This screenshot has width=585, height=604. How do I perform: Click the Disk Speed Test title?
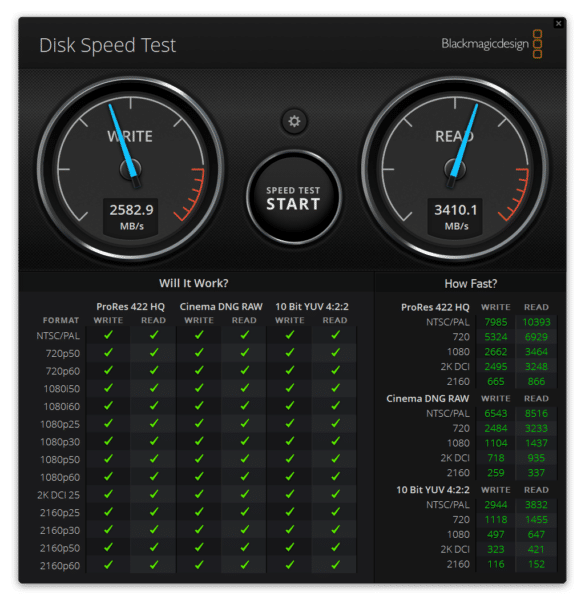point(107,45)
